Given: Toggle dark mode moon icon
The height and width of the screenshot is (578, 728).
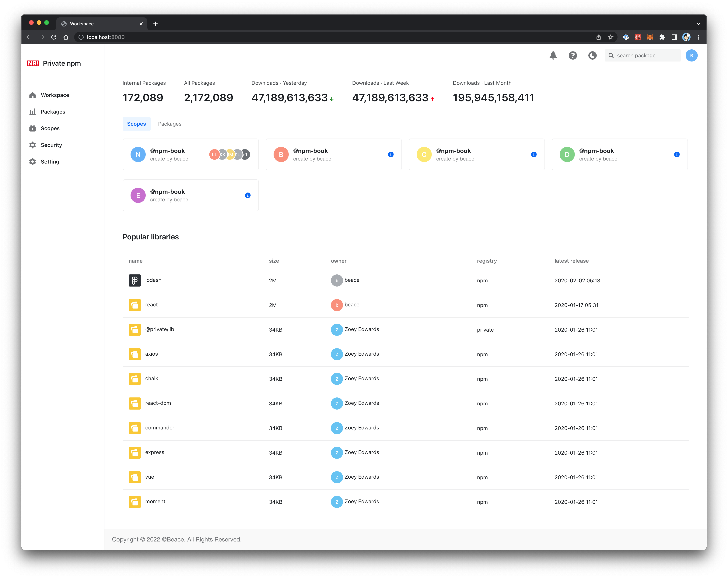Looking at the screenshot, I should pyautogui.click(x=592, y=55).
